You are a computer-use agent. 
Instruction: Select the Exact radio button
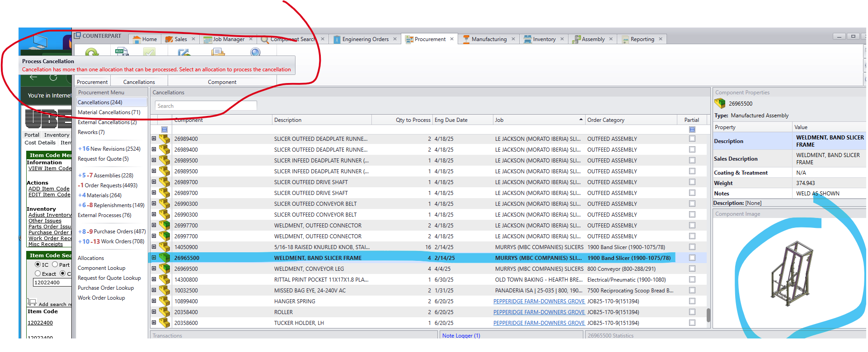[x=38, y=273]
